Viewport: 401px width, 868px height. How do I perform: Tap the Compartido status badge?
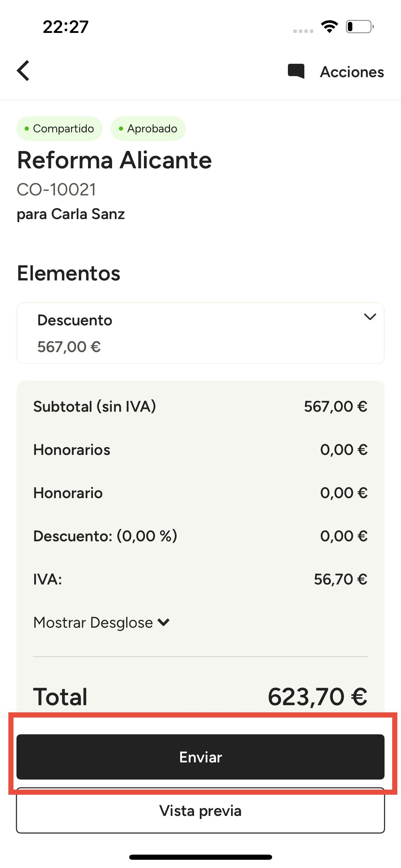point(60,129)
